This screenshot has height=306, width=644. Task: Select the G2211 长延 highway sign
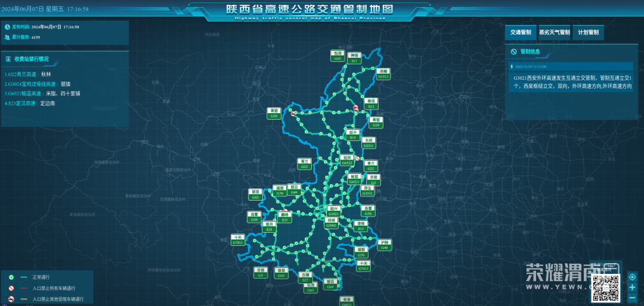[x=369, y=143]
